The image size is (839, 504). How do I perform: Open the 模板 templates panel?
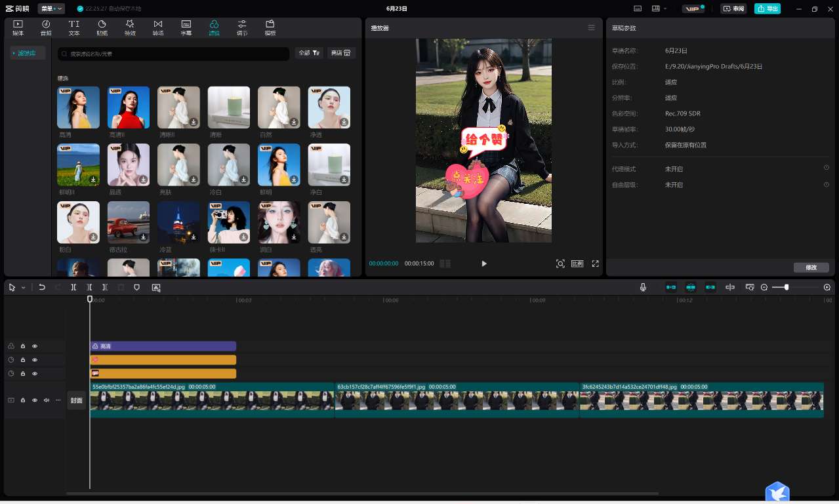[x=270, y=28]
